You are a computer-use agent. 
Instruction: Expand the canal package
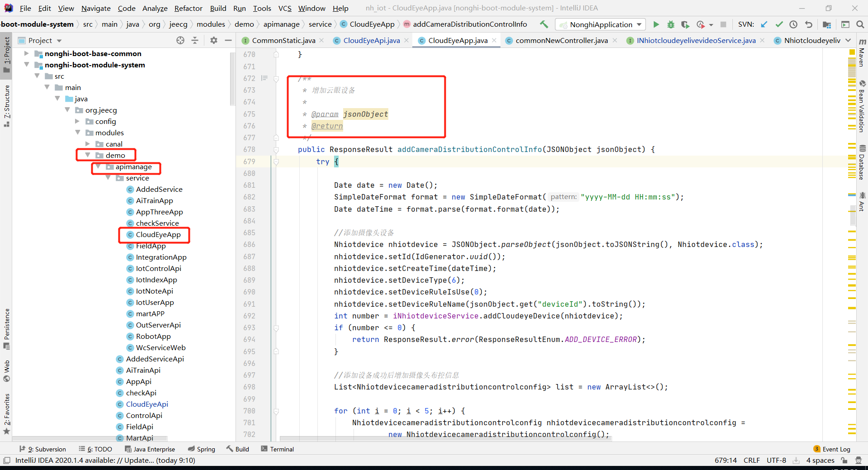pyautogui.click(x=88, y=144)
